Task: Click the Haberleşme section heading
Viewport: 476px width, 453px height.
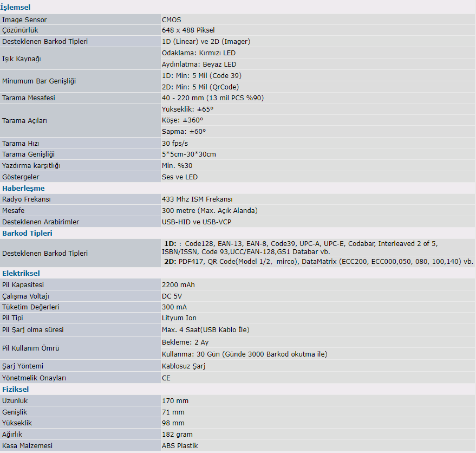Action: coord(23,188)
